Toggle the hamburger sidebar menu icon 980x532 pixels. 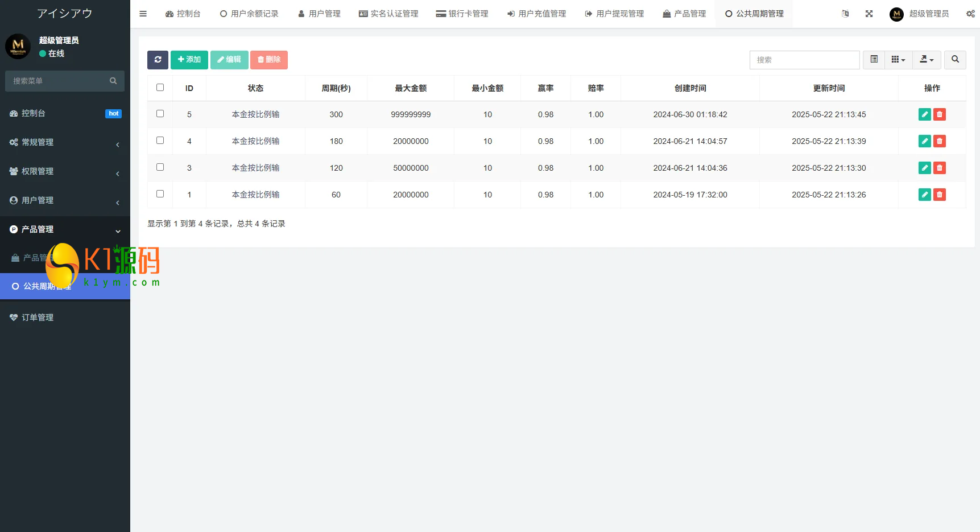[x=143, y=14]
